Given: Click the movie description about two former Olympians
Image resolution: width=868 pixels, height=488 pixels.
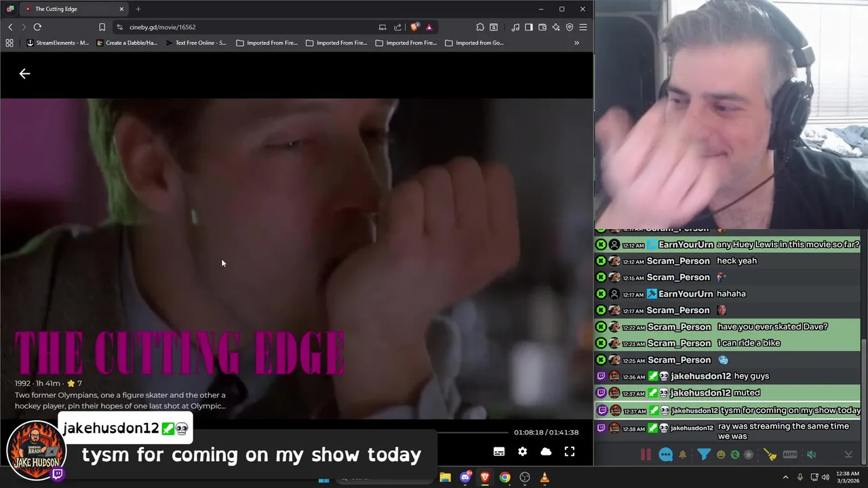Looking at the screenshot, I should [x=120, y=400].
